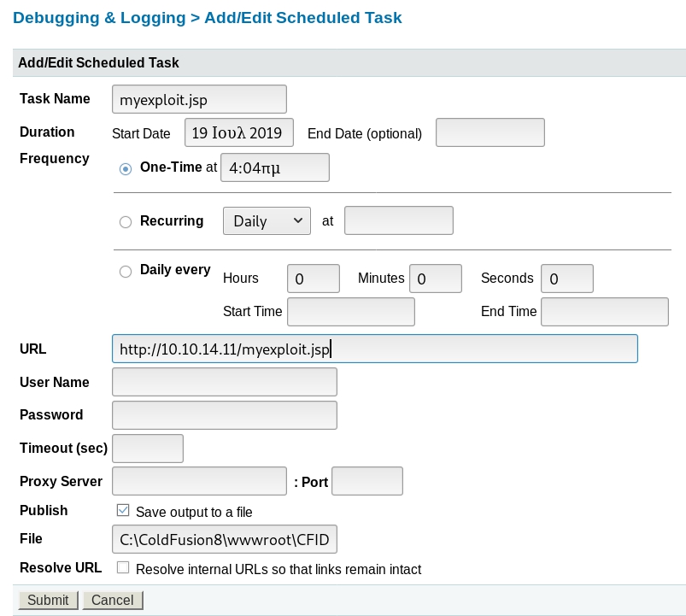Click the Minutes input field

[436, 279]
